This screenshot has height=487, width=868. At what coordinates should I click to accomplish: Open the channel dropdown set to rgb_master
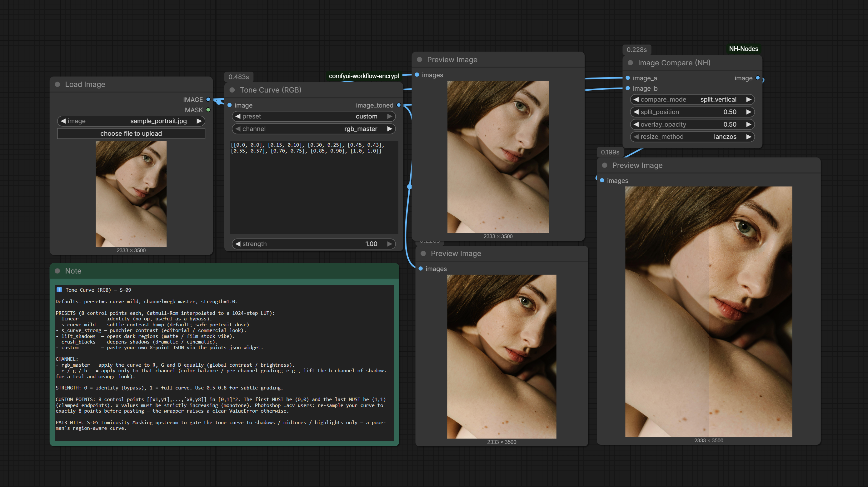click(313, 129)
